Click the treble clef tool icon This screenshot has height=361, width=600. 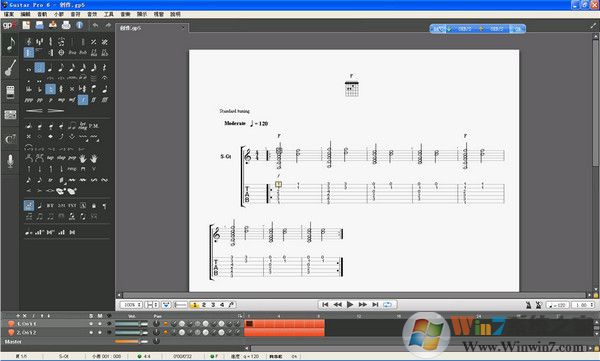pyautogui.click(x=29, y=42)
